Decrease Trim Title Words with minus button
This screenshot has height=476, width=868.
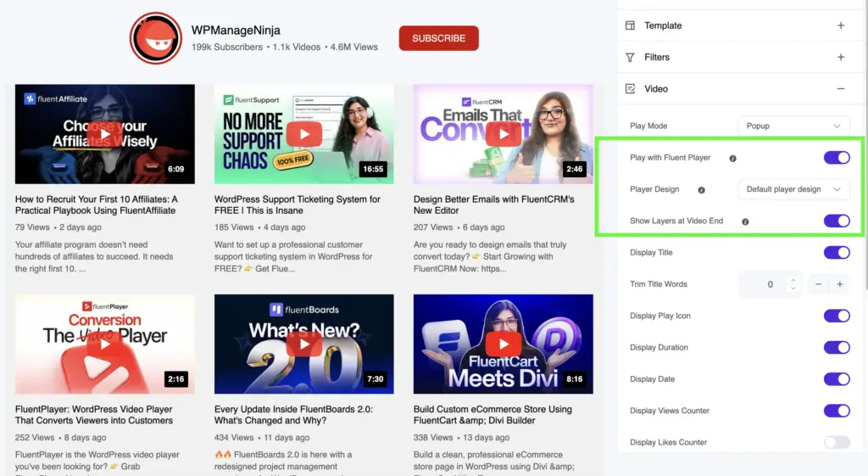[x=818, y=283]
